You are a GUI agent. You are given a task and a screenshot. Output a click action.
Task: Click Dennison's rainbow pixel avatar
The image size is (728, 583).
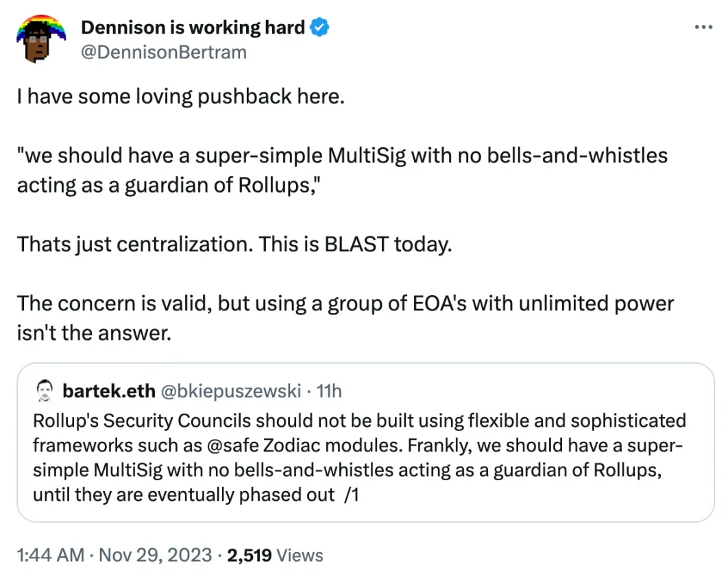coord(41,38)
